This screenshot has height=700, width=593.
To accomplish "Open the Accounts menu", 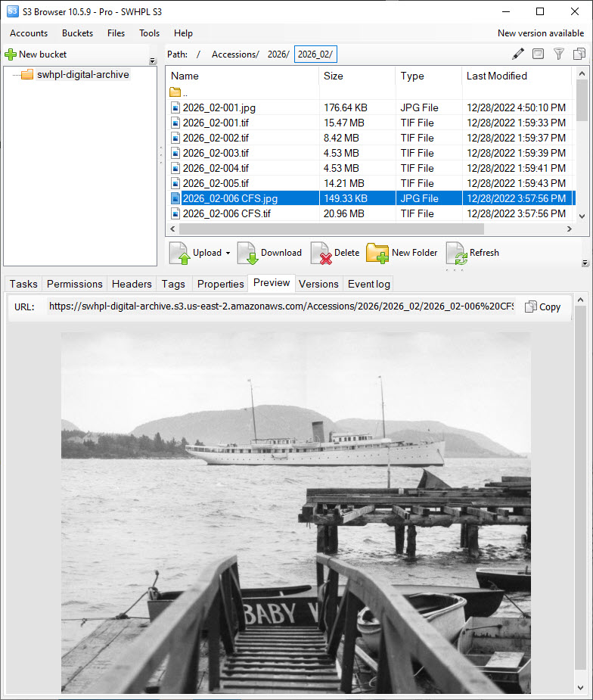I will coord(29,33).
